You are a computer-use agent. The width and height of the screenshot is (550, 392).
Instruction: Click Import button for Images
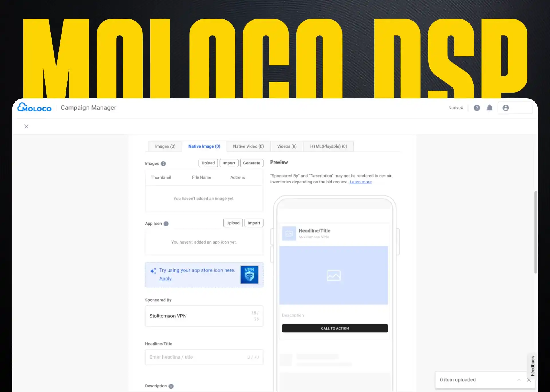coord(229,163)
